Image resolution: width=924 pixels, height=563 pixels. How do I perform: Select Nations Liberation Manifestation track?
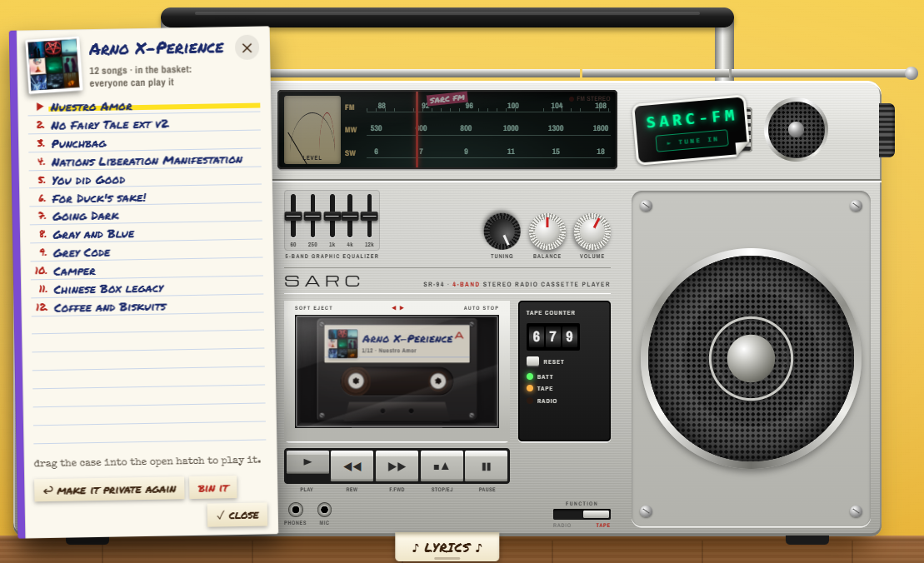point(147,162)
